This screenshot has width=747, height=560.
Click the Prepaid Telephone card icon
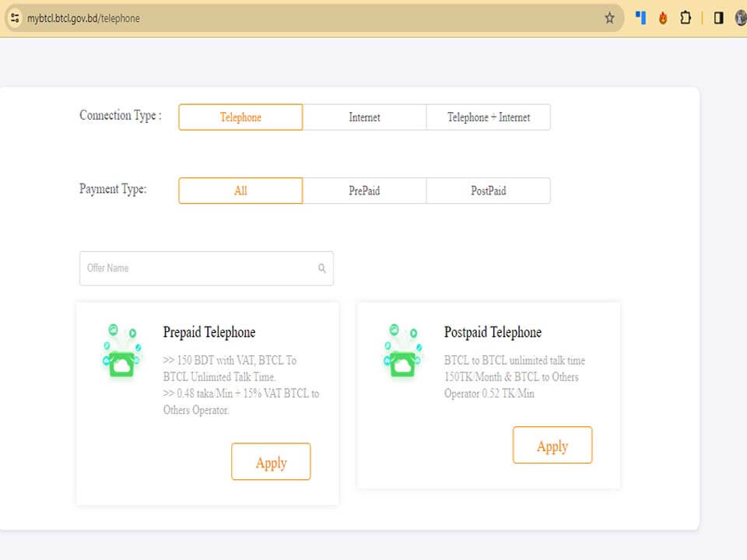click(x=122, y=351)
